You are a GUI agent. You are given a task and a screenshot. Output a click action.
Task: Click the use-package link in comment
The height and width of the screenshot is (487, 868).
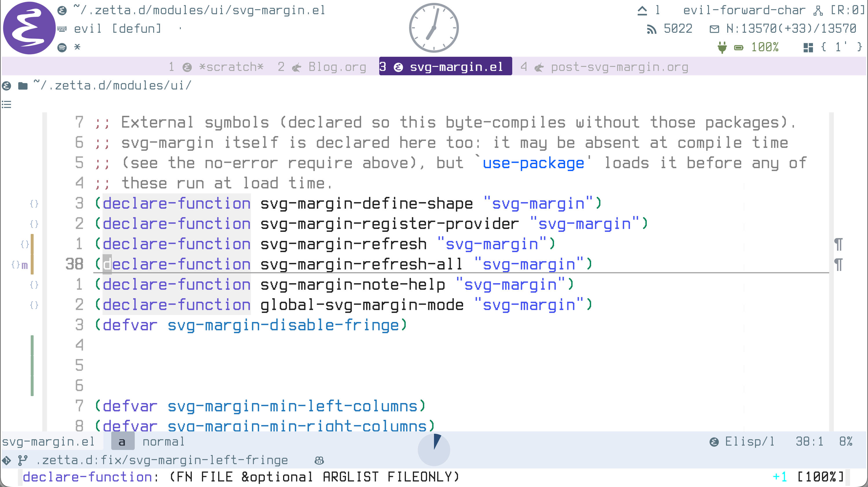pos(533,163)
